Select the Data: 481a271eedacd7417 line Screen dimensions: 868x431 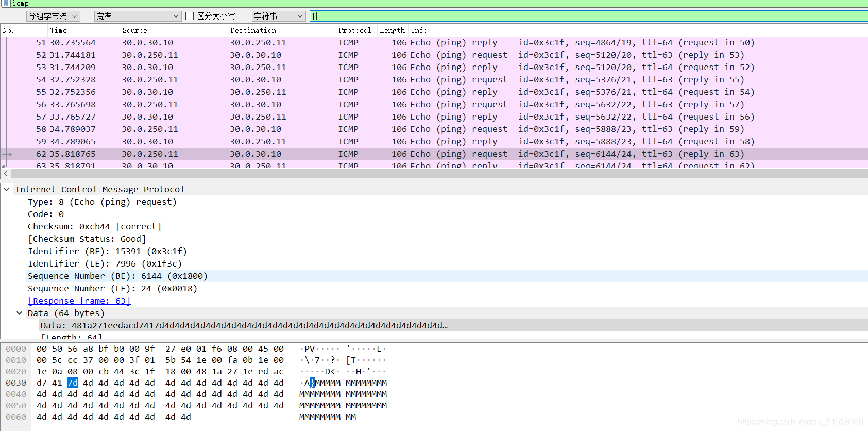coord(244,325)
